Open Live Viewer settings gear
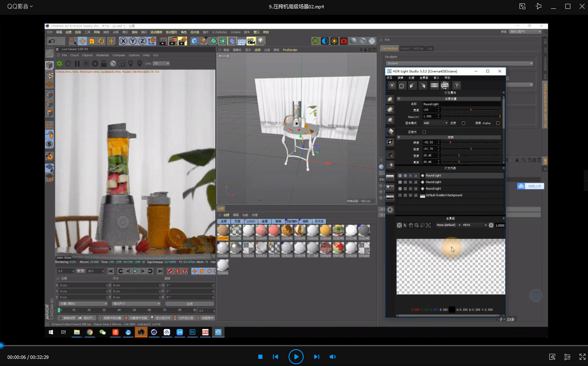 tap(95, 64)
